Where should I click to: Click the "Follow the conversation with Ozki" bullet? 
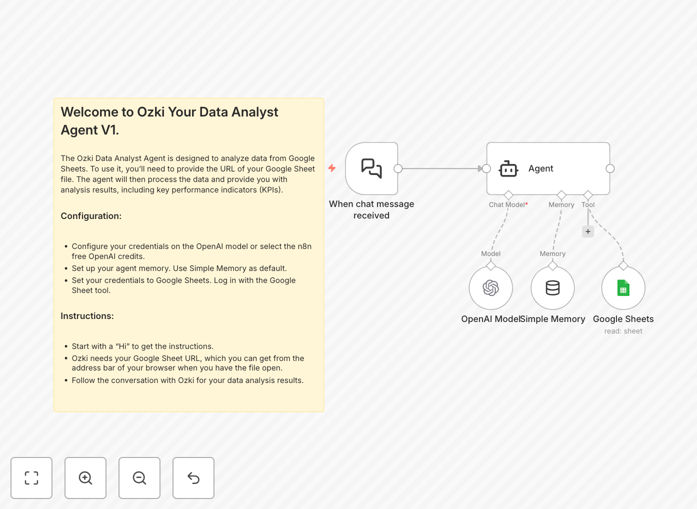pos(188,381)
